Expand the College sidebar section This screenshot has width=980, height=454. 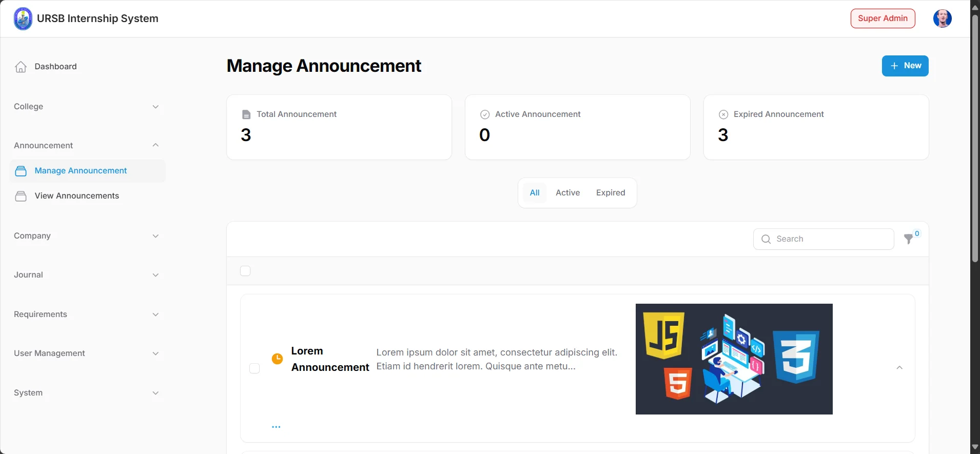pos(86,107)
